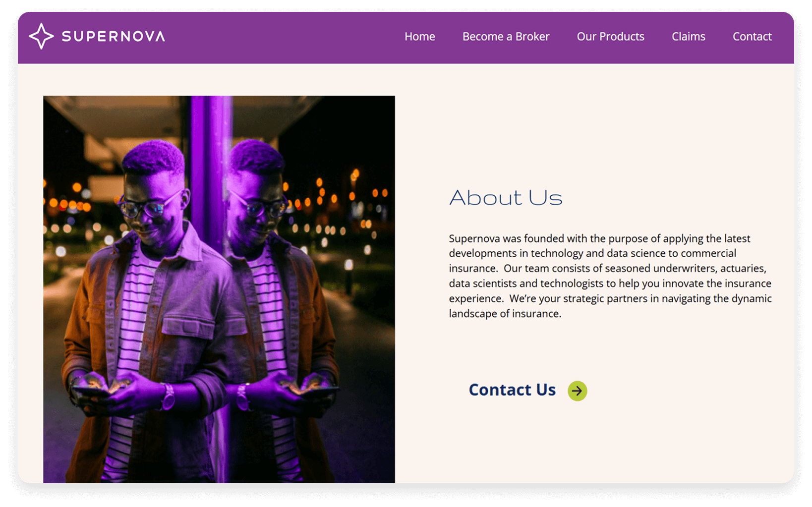The width and height of the screenshot is (812, 507).
Task: Go to Become a Broker page
Action: pyautogui.click(x=506, y=37)
